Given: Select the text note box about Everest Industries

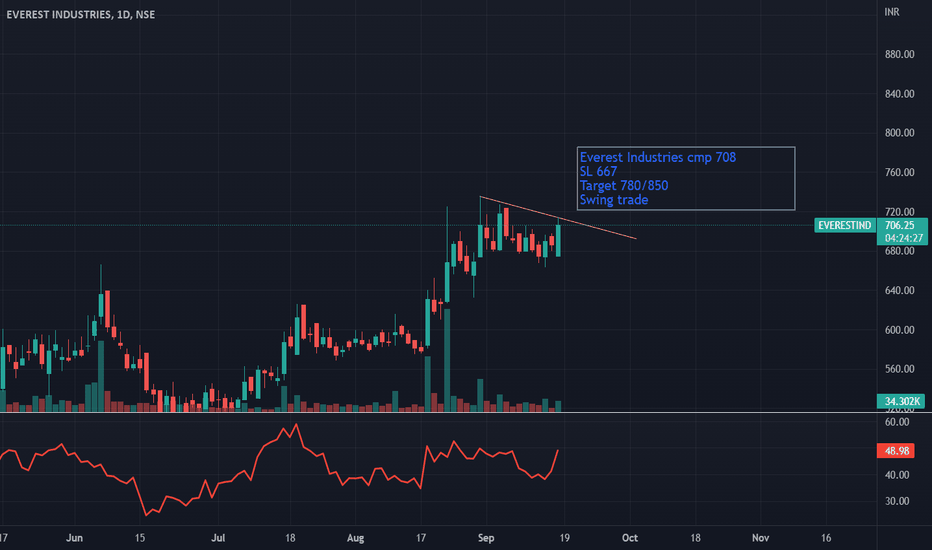Looking at the screenshot, I should tap(686, 178).
